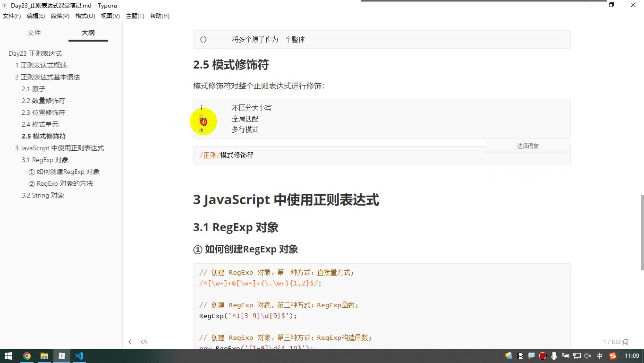This screenshot has height=363, width=644.
Task: Select outline entry 3.1 RegExp 对象
Action: pos(45,160)
